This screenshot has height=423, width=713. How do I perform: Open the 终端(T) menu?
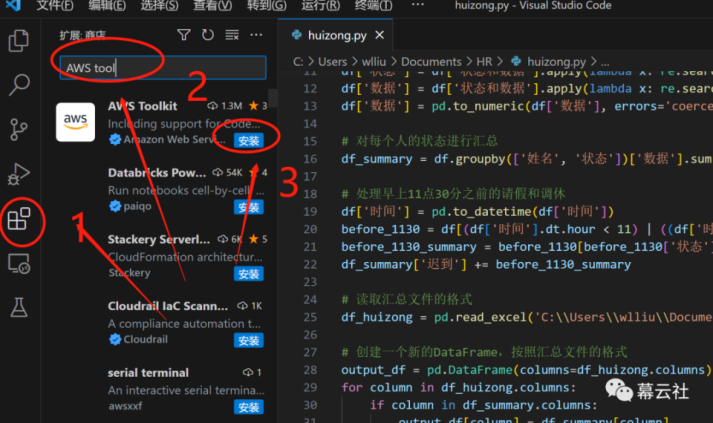pyautogui.click(x=373, y=5)
